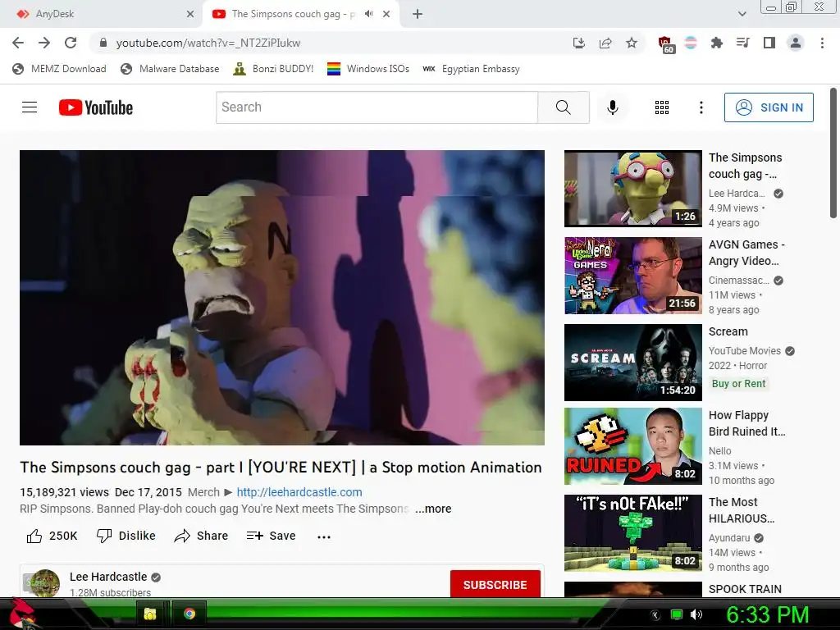Open Scream movie thumbnail
The height and width of the screenshot is (630, 840).
point(632,363)
